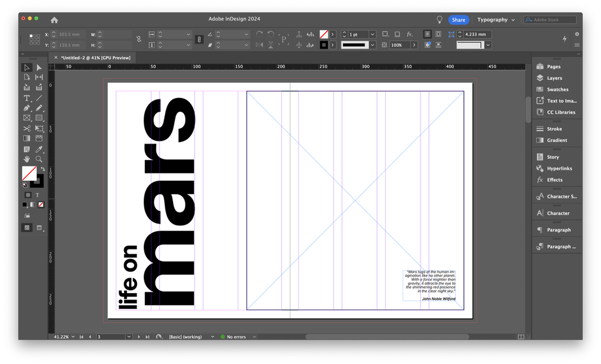Select the Note tool
The image size is (601, 364).
(27, 149)
